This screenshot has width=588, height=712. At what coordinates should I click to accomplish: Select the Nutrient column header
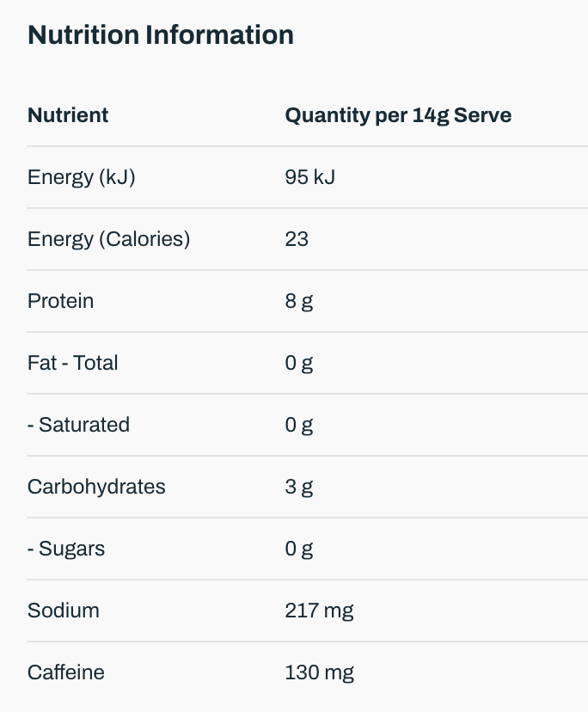click(x=68, y=115)
